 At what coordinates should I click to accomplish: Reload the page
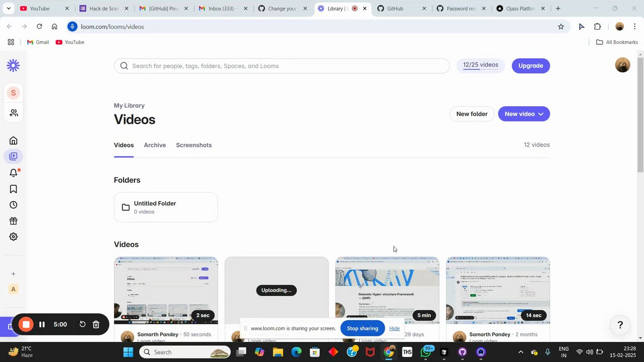(x=39, y=27)
